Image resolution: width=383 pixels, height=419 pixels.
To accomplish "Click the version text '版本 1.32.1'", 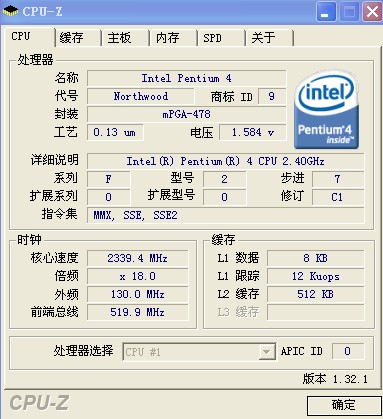I will (335, 379).
